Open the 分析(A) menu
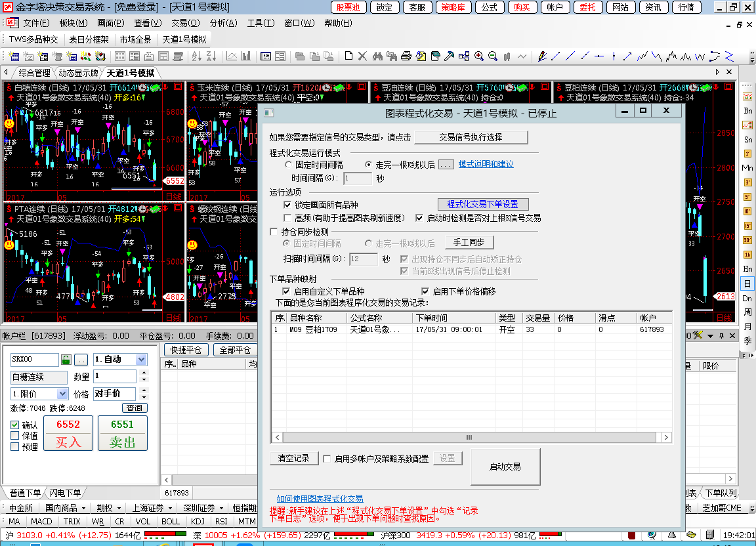The width and height of the screenshot is (756, 546). point(224,23)
